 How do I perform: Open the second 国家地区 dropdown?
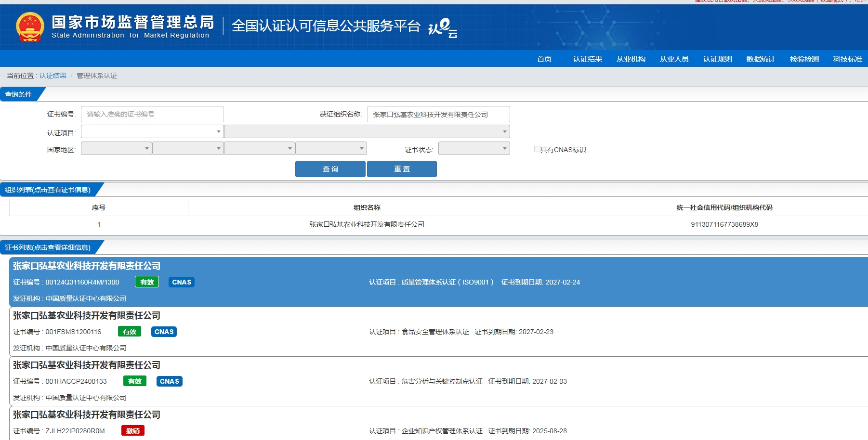point(188,148)
